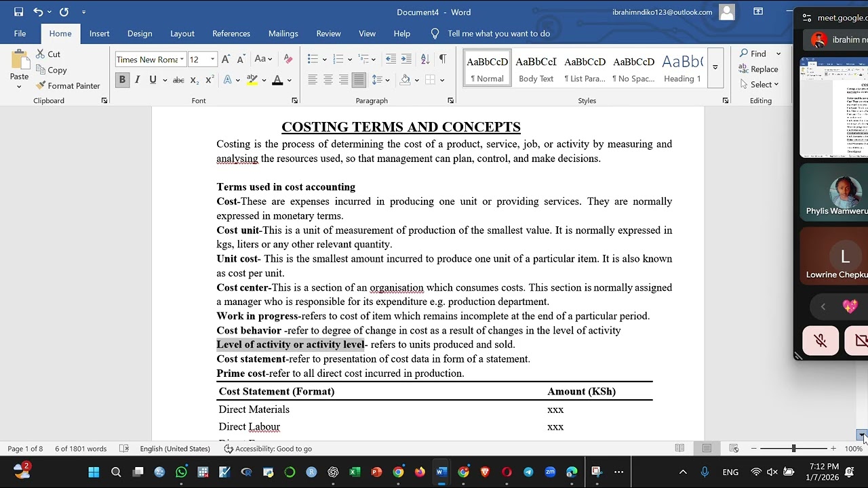Click vertical scrollbar down arrow
The image size is (868, 488).
coord(861,434)
